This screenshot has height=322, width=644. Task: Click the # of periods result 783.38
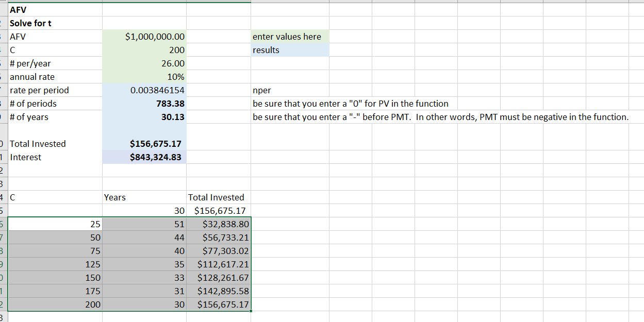(144, 104)
